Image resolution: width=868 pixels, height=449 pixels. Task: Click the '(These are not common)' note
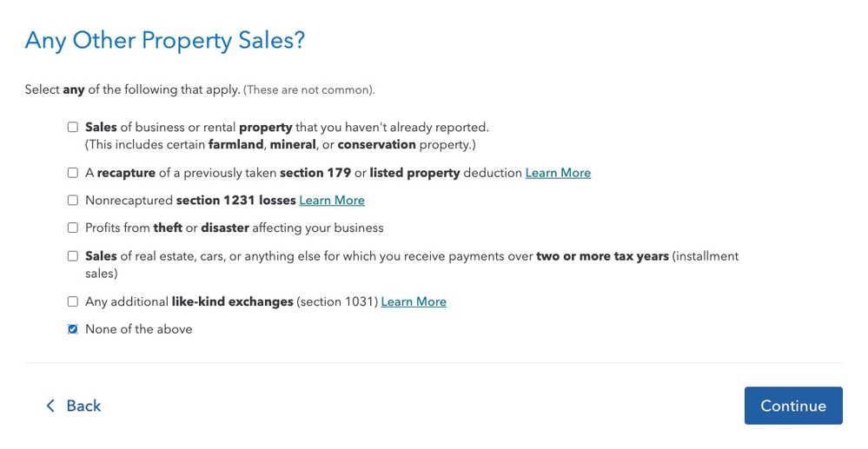(x=309, y=89)
